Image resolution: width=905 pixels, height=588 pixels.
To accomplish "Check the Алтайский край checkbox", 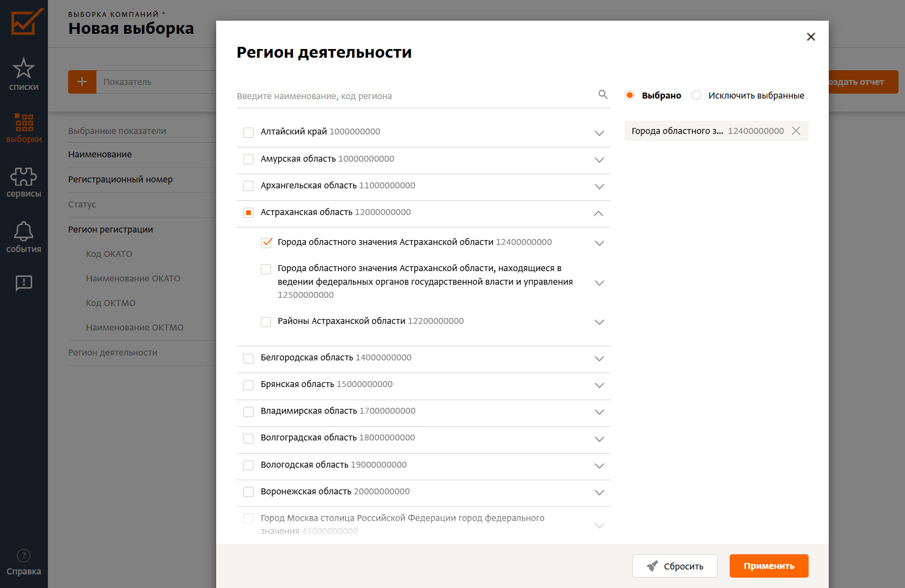I will tap(248, 132).
